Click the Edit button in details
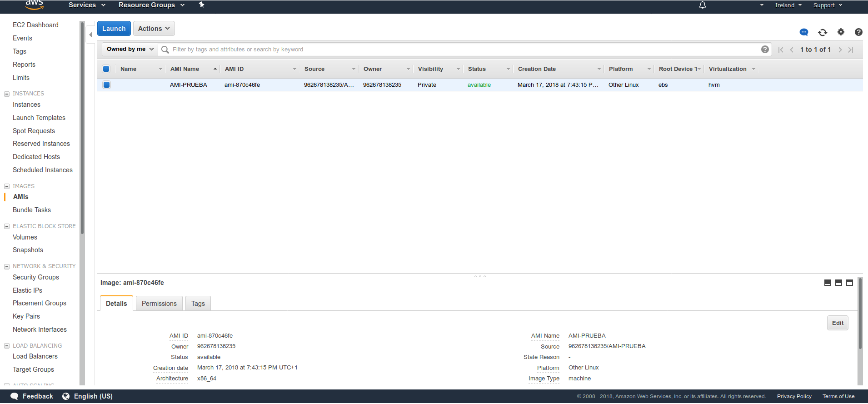The image size is (868, 404). [837, 323]
